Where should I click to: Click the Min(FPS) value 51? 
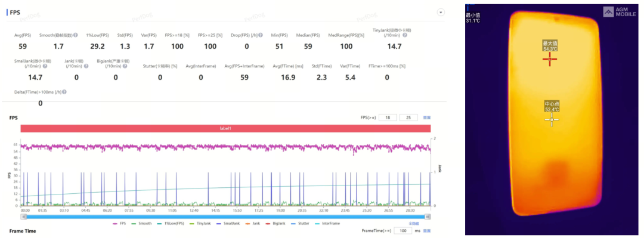pyautogui.click(x=280, y=47)
